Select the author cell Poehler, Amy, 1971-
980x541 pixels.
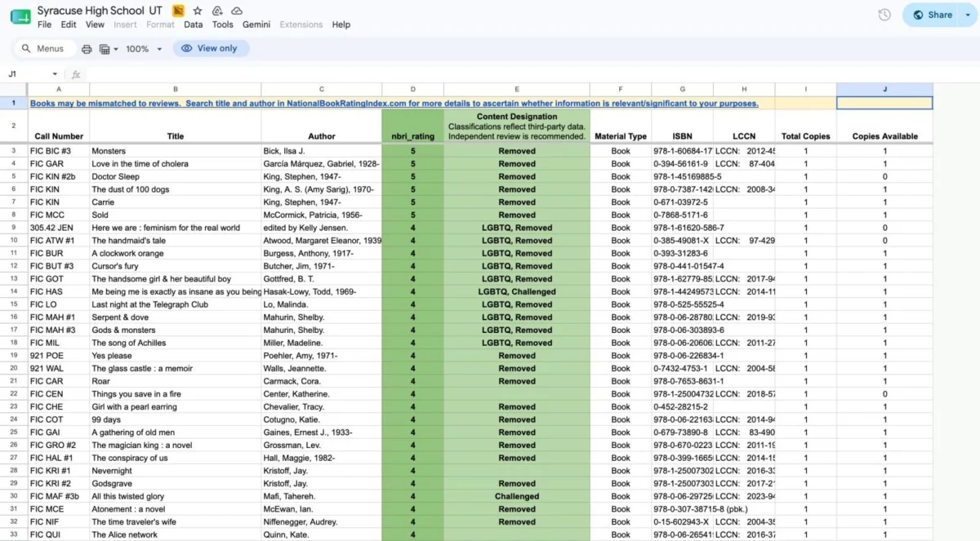click(x=322, y=356)
